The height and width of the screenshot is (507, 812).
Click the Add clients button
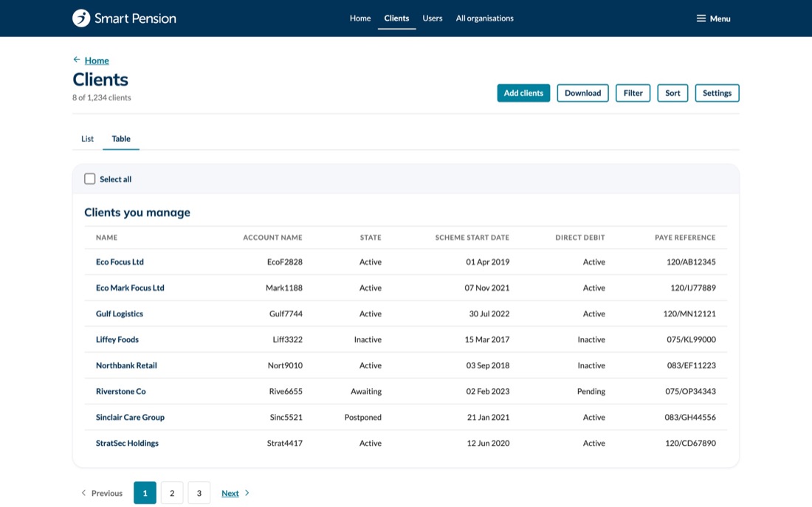coord(523,93)
